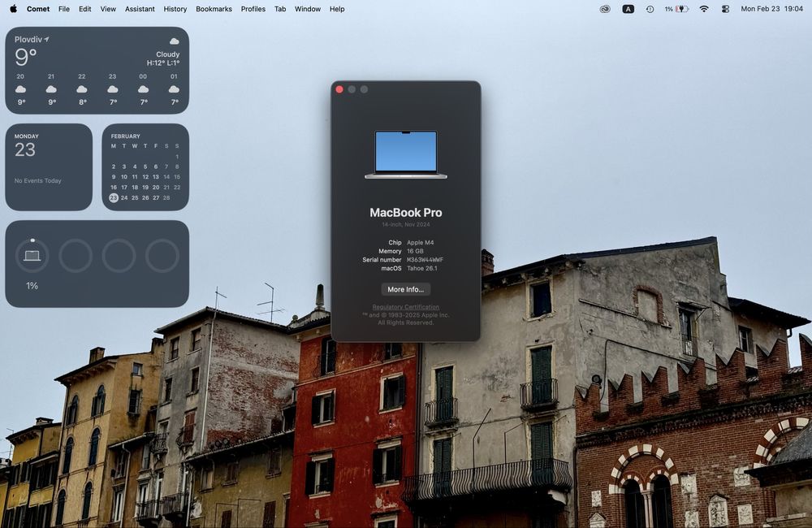Click the 01 o'clock forecast cloud icon
812x528 pixels.
[174, 89]
